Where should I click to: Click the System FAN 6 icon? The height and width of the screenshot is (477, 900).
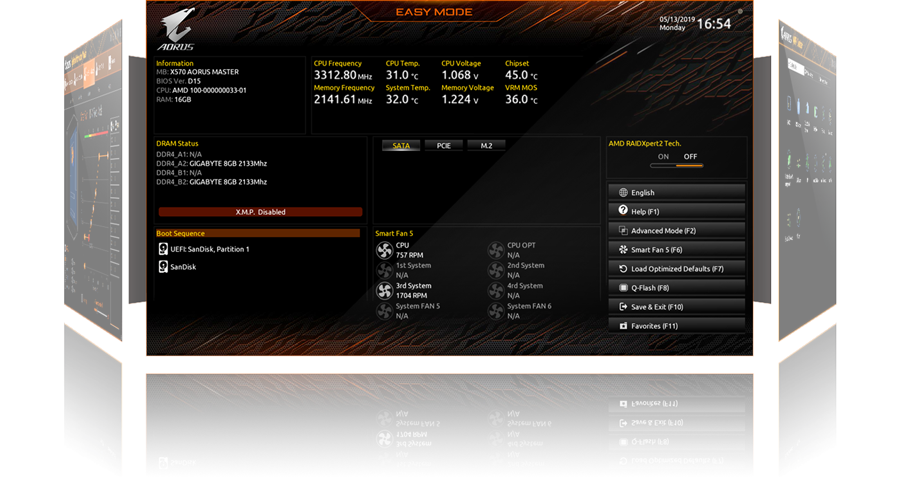click(495, 311)
